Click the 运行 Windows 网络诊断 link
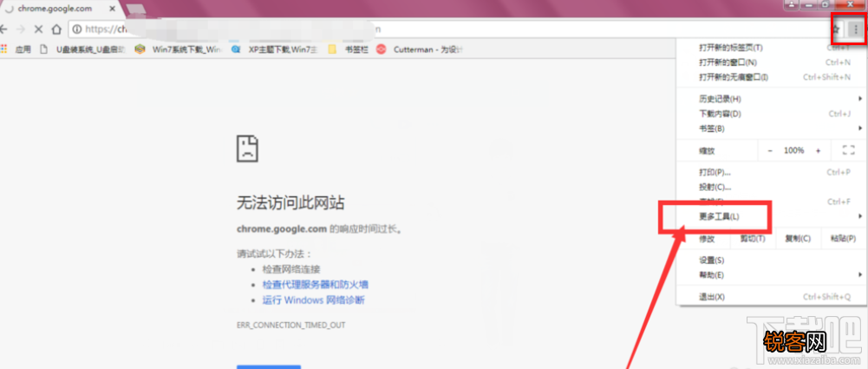Viewport: 868px width, 369px height. pos(313,300)
